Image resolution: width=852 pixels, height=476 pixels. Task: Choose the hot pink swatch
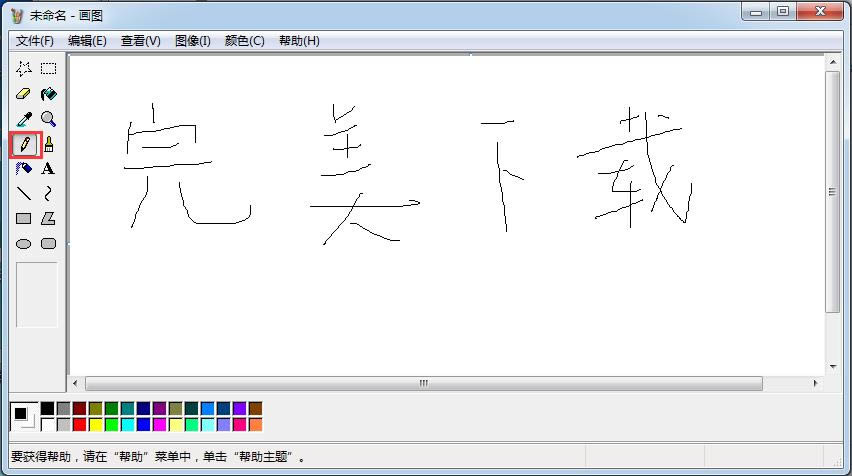coord(239,424)
